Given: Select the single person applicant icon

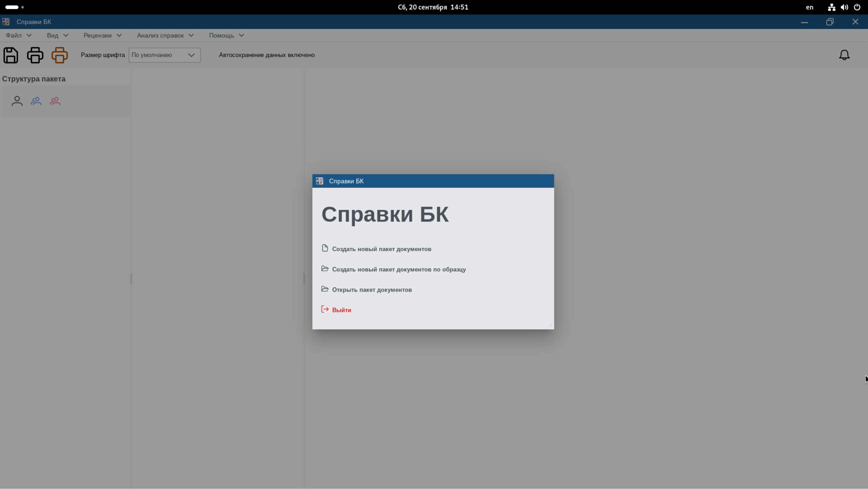Looking at the screenshot, I should click(17, 101).
